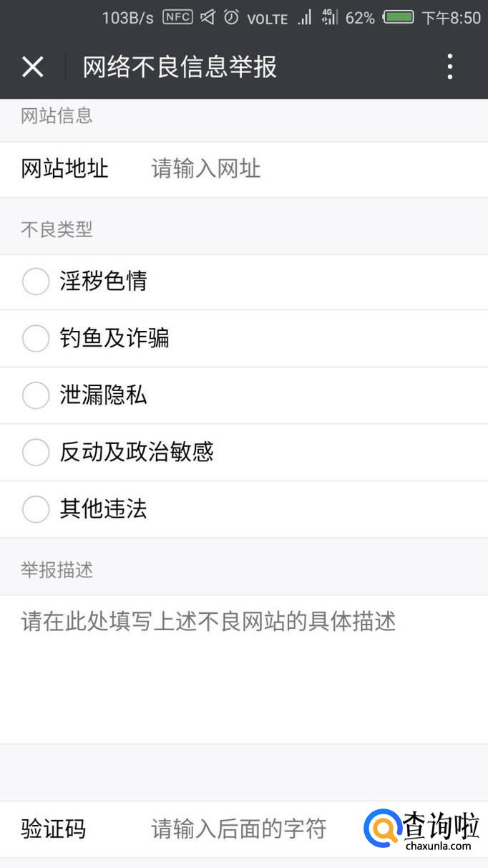The height and width of the screenshot is (868, 488).
Task: Tap the VoLTE status indicator
Action: (268, 19)
